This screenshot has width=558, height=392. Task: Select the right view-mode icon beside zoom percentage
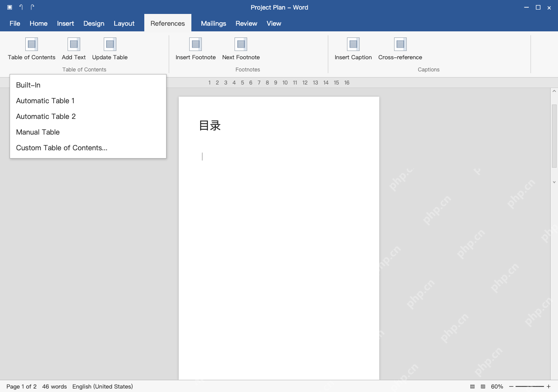tap(483, 386)
